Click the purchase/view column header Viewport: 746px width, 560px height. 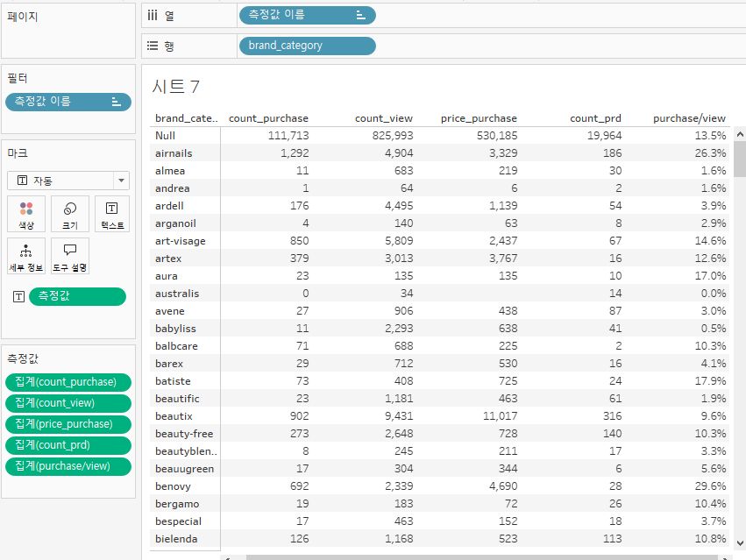689,118
